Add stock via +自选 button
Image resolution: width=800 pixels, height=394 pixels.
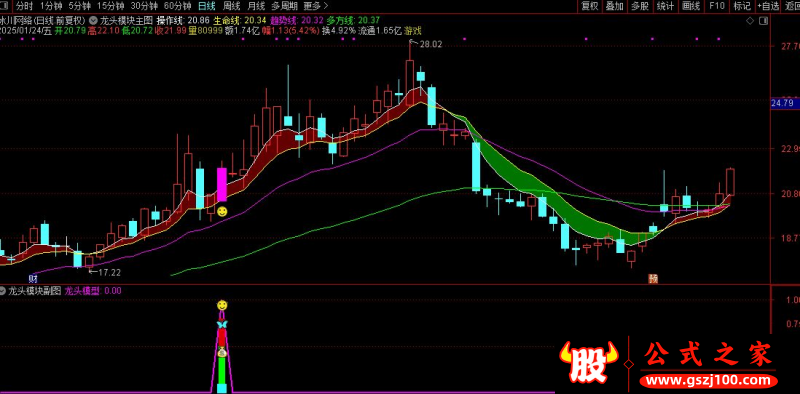[x=768, y=6]
